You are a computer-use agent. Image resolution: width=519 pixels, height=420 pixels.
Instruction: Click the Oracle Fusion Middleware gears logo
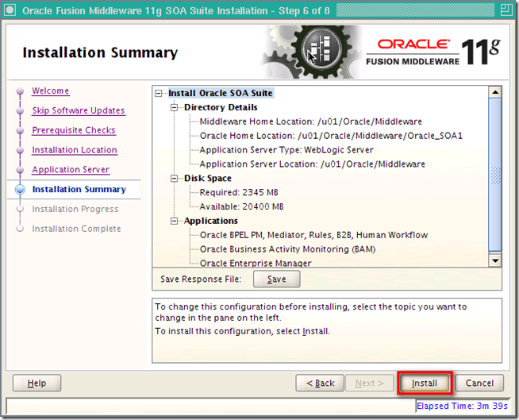pyautogui.click(x=311, y=52)
